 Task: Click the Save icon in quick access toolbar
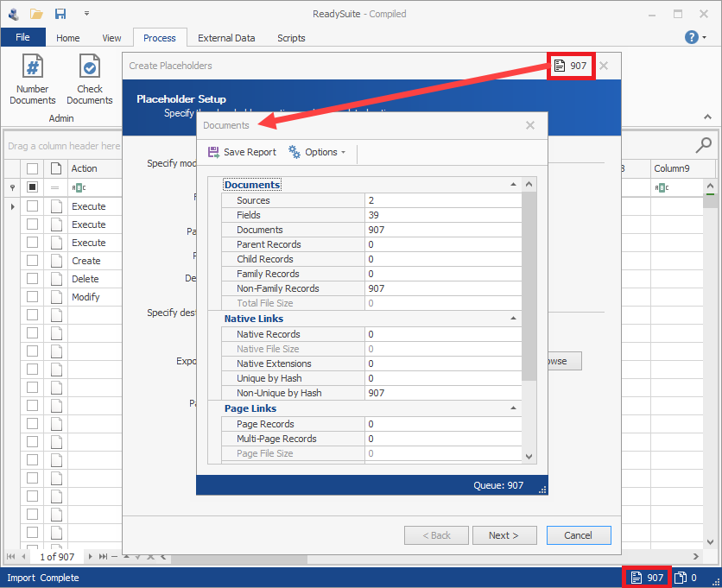(x=59, y=13)
